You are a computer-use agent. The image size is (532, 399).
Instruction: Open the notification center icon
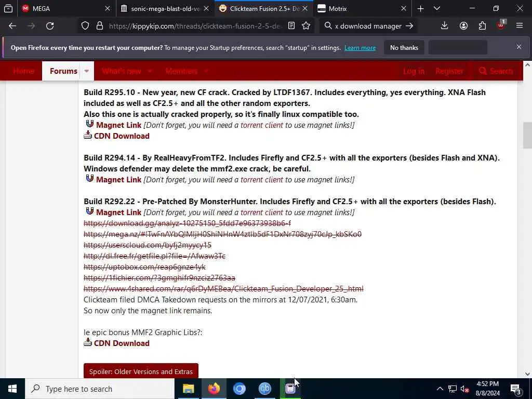pos(516,389)
